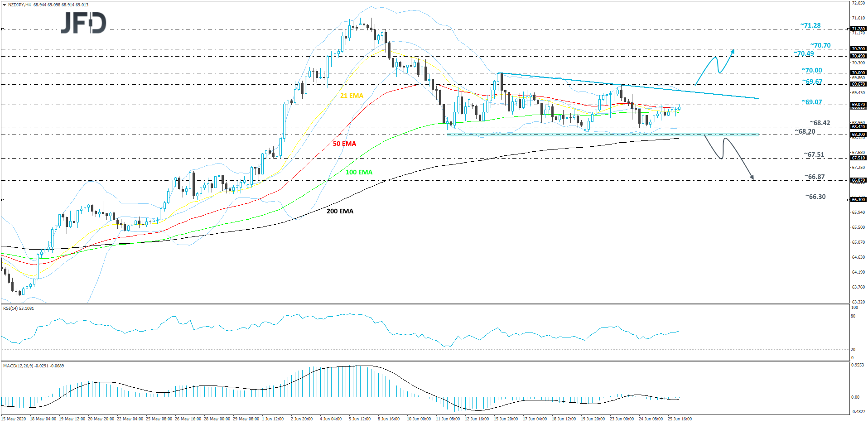Click the 29 May 08:00 time label
868x424 pixels.
[x=246, y=419]
